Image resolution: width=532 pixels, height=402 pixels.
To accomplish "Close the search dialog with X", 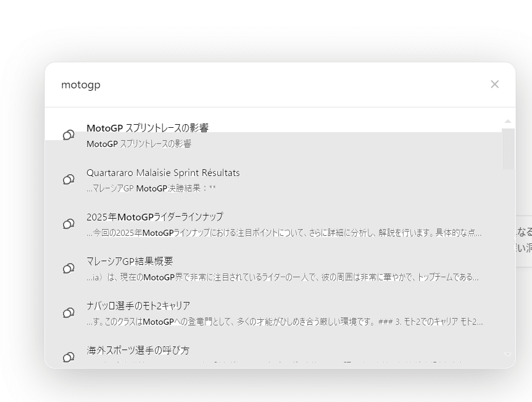I will 495,84.
